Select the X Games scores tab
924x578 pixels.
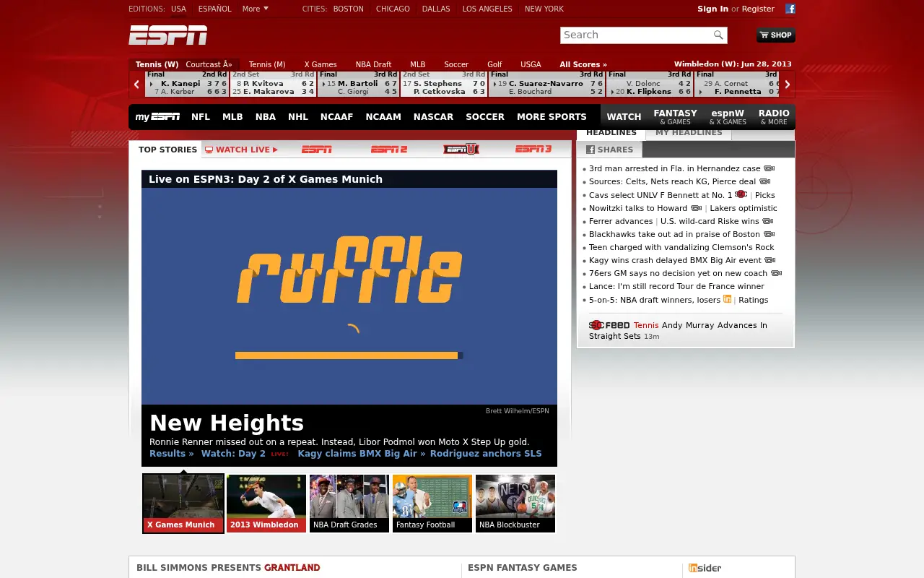coord(321,64)
